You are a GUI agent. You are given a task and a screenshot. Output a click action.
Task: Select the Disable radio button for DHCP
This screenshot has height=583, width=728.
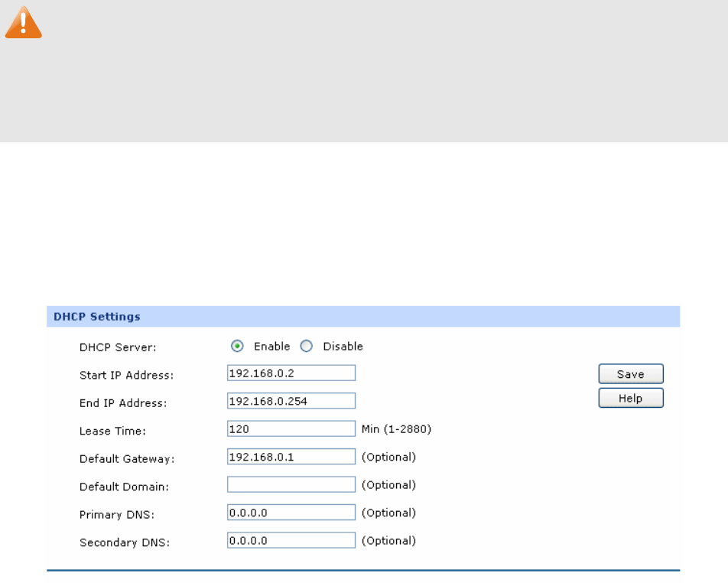[x=307, y=347]
